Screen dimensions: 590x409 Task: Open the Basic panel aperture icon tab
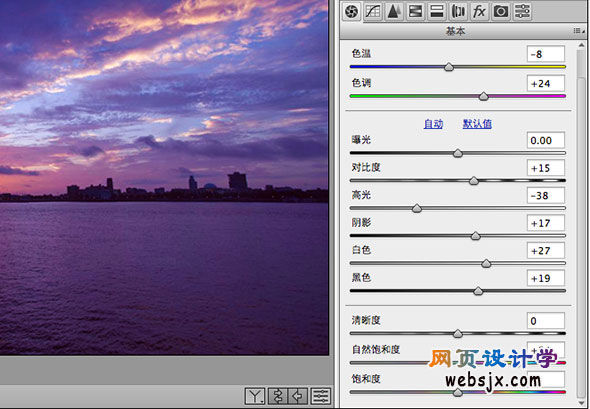click(x=352, y=12)
